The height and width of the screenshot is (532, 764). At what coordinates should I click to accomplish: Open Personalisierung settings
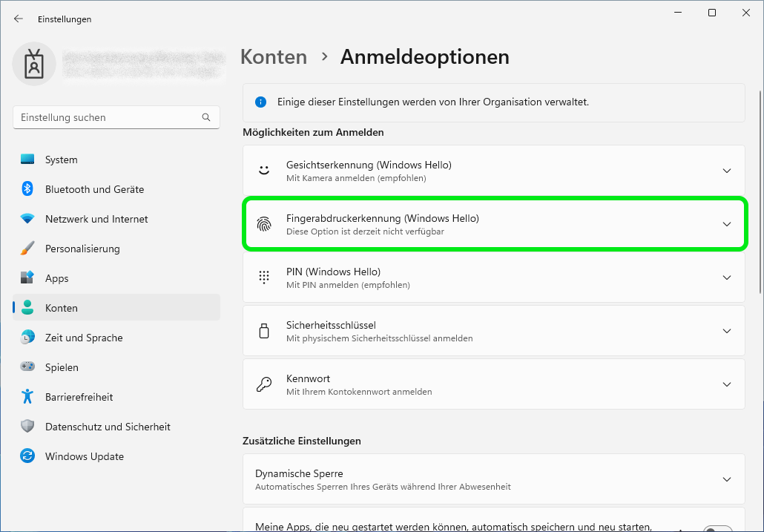(82, 249)
